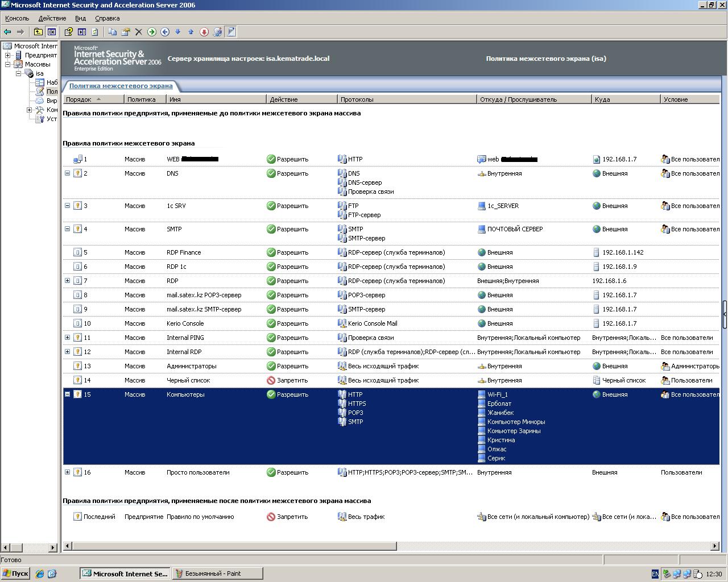Expand rule 11 Internal PING details
Viewport: 728px width, 582px height.
click(67, 338)
